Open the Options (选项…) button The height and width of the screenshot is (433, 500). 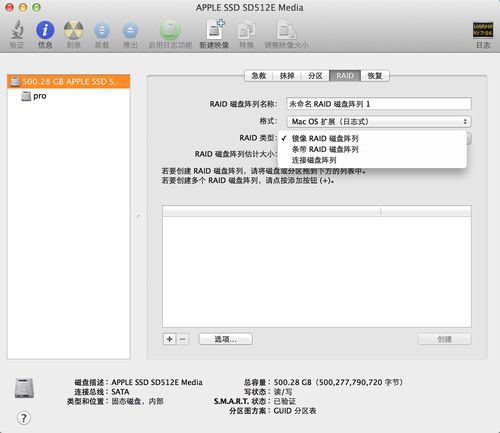coord(226,339)
